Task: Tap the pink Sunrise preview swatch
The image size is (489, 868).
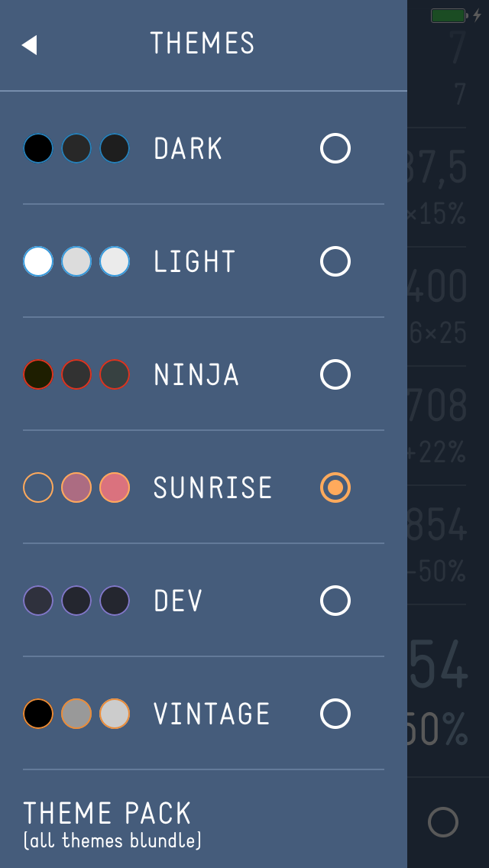Action: pyautogui.click(x=76, y=487)
